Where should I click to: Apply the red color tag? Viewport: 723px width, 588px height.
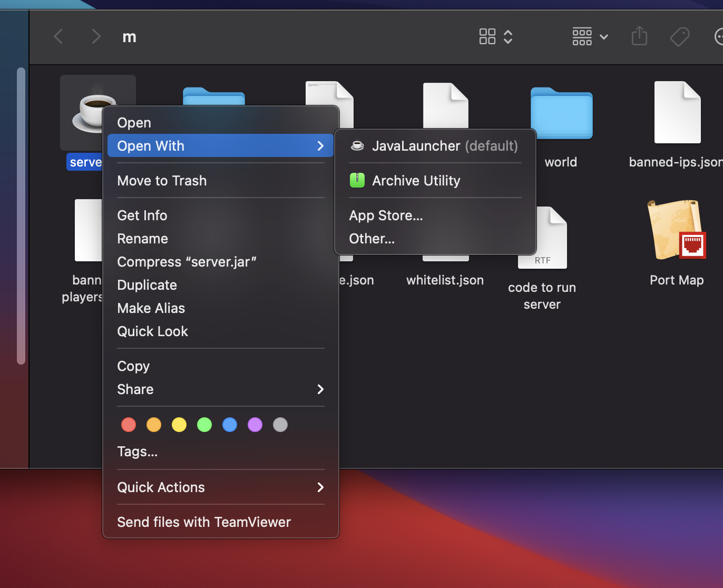point(129,425)
